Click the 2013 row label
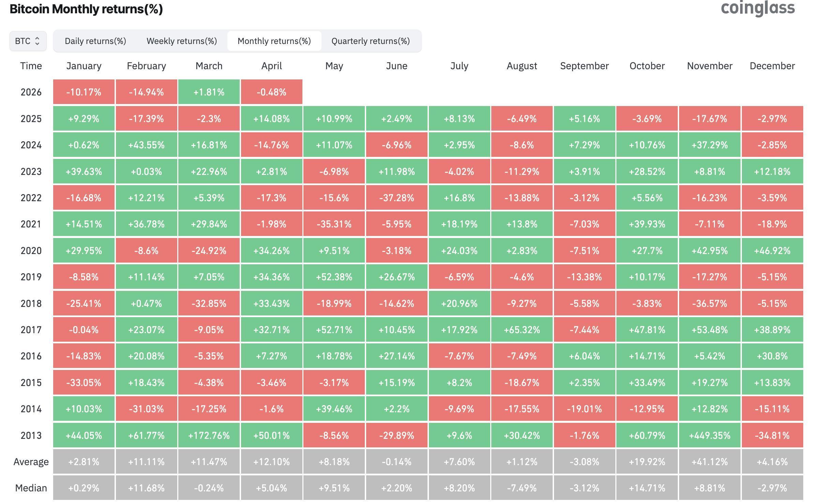823x504 pixels. tap(31, 435)
